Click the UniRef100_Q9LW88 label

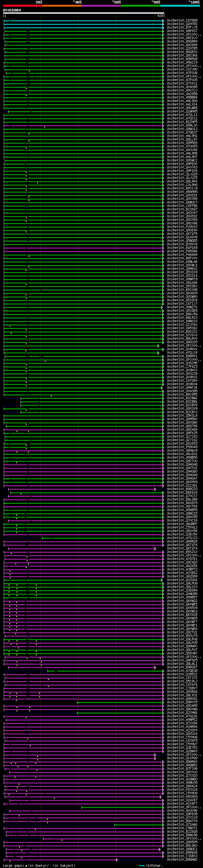click(x=182, y=108)
